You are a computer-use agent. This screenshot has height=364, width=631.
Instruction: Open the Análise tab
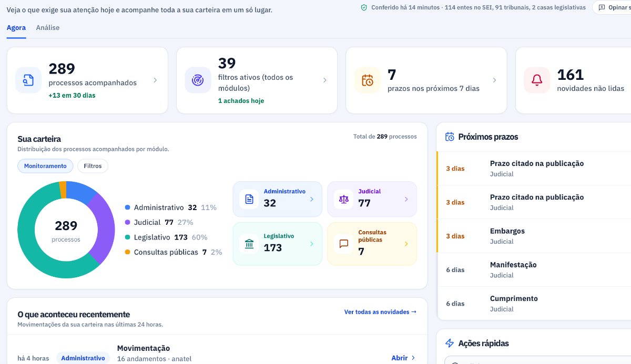[48, 28]
